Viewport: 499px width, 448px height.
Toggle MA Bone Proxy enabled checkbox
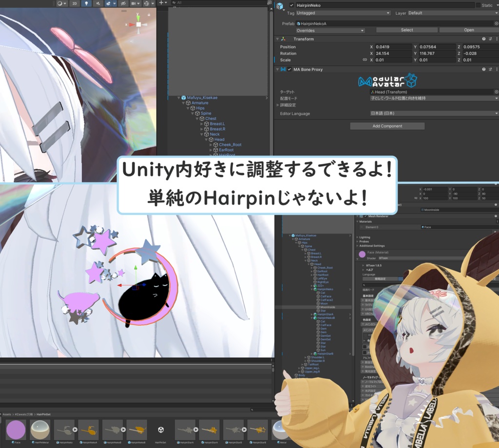289,69
